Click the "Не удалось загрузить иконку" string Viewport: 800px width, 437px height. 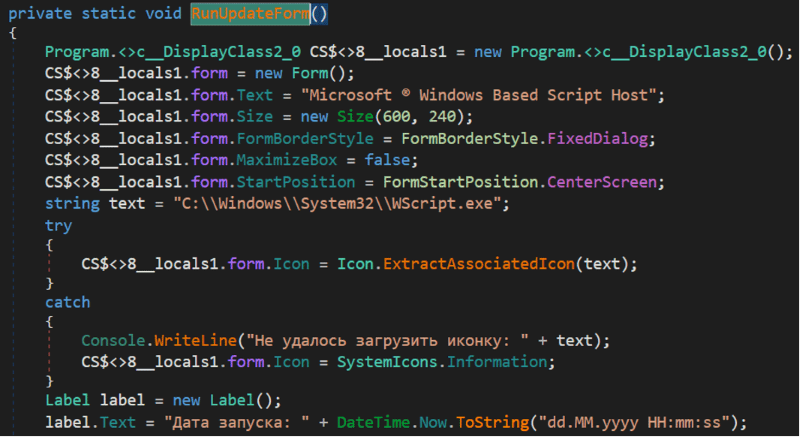click(x=387, y=341)
